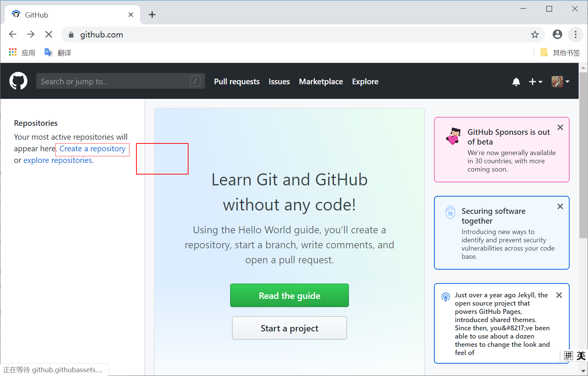Click the 拼 input method icon
This screenshot has height=376, width=588.
point(569,355)
